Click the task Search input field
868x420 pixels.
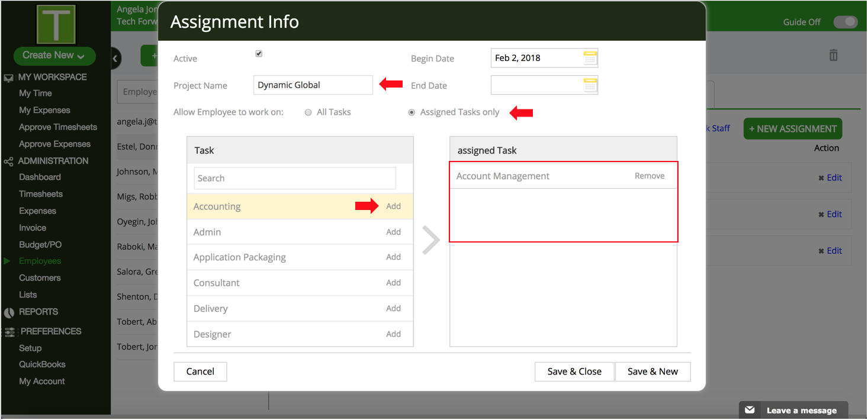click(x=294, y=178)
